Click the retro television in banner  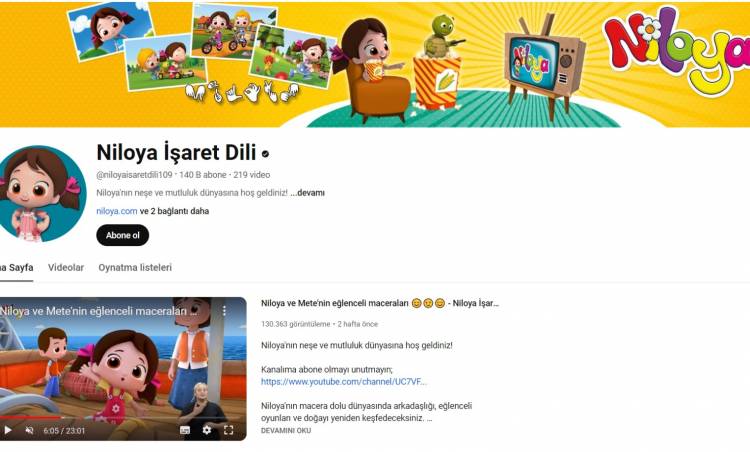pos(544,67)
